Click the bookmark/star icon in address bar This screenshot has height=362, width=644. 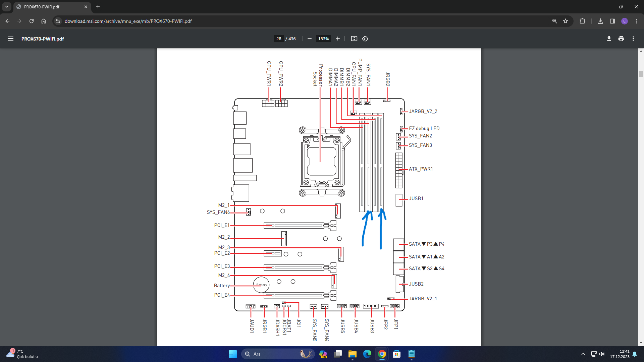pos(566,21)
